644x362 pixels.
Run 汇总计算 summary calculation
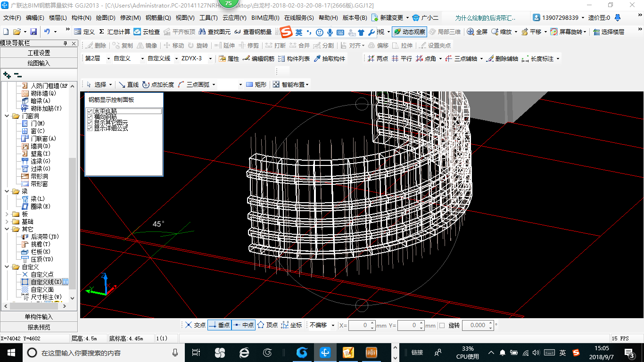point(115,32)
